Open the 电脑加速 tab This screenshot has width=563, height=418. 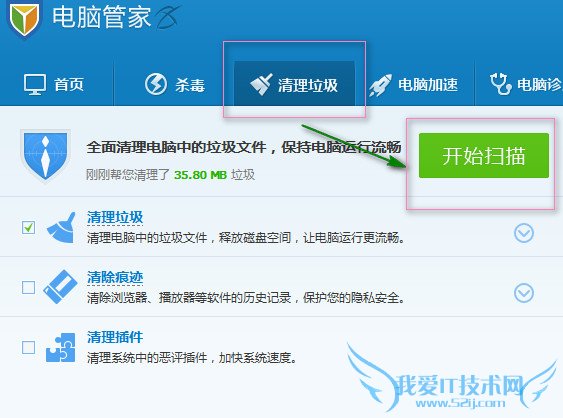pyautogui.click(x=414, y=85)
